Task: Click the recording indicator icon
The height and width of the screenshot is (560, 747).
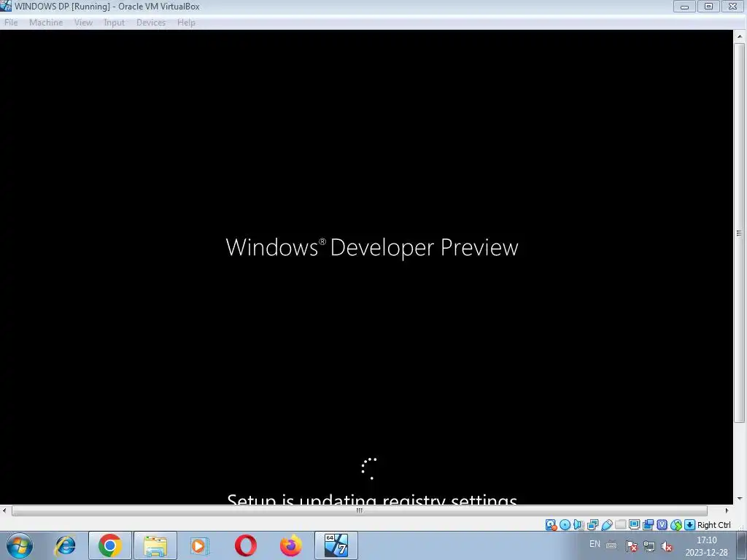Action: 648,525
